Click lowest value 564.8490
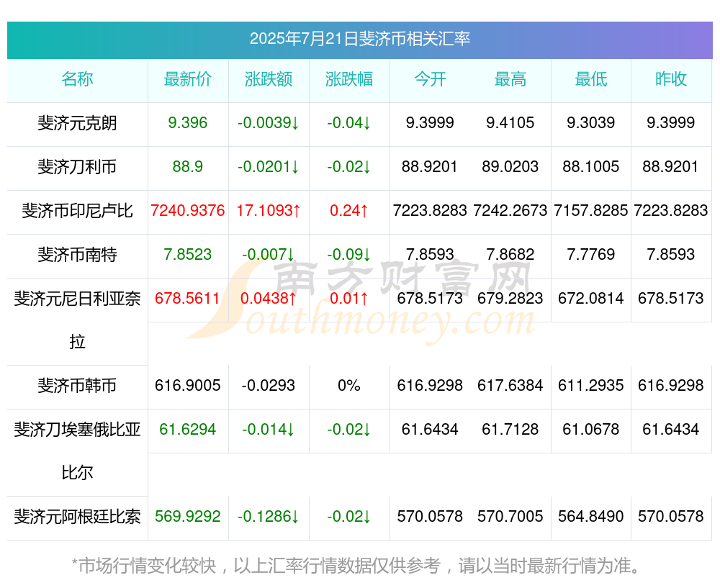This screenshot has width=720, height=588. point(591,516)
